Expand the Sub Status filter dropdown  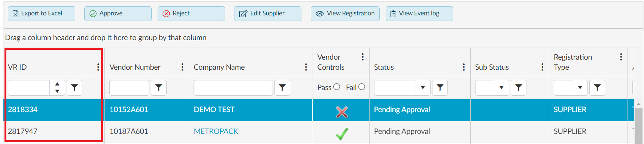(x=501, y=88)
